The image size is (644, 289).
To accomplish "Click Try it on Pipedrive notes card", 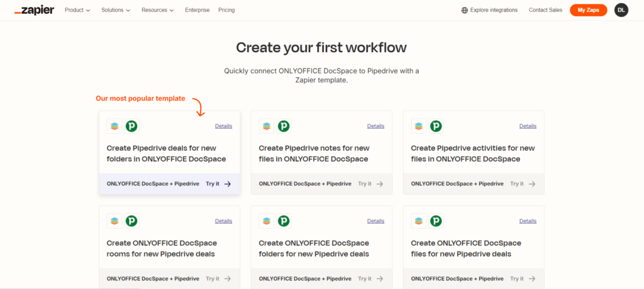I will 365,184.
